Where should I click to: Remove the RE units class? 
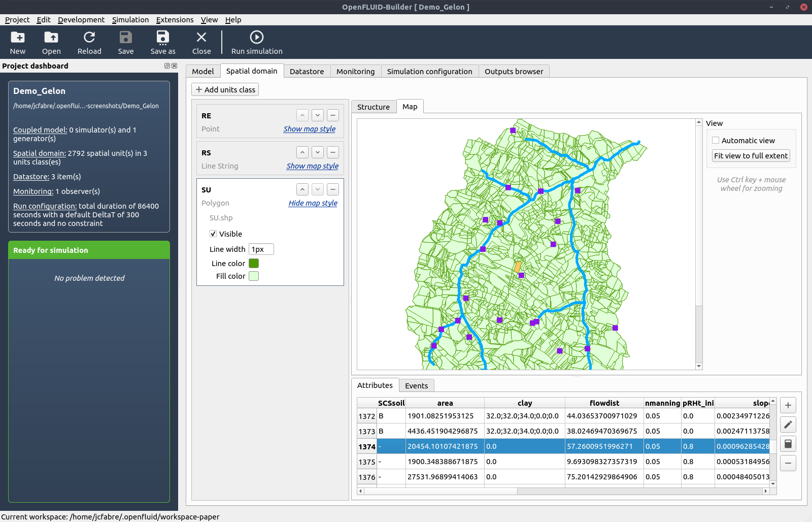coord(333,115)
